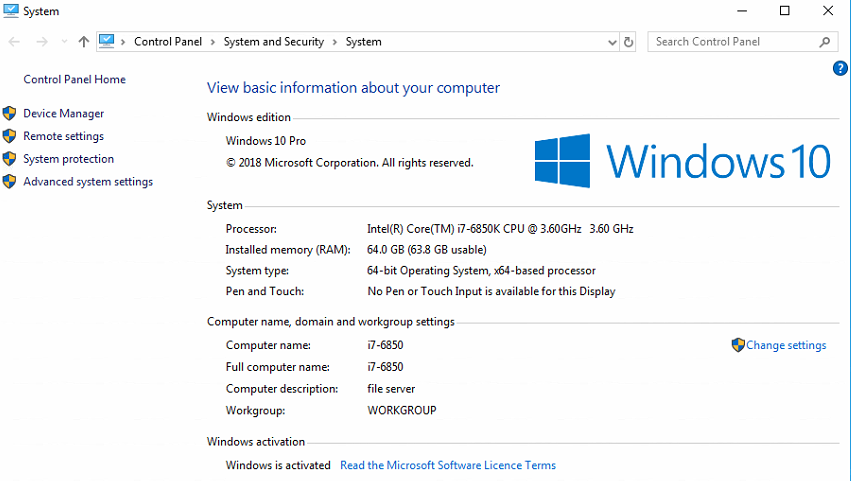The height and width of the screenshot is (481, 851).
Task: Open address bar history dropdown
Action: [612, 42]
